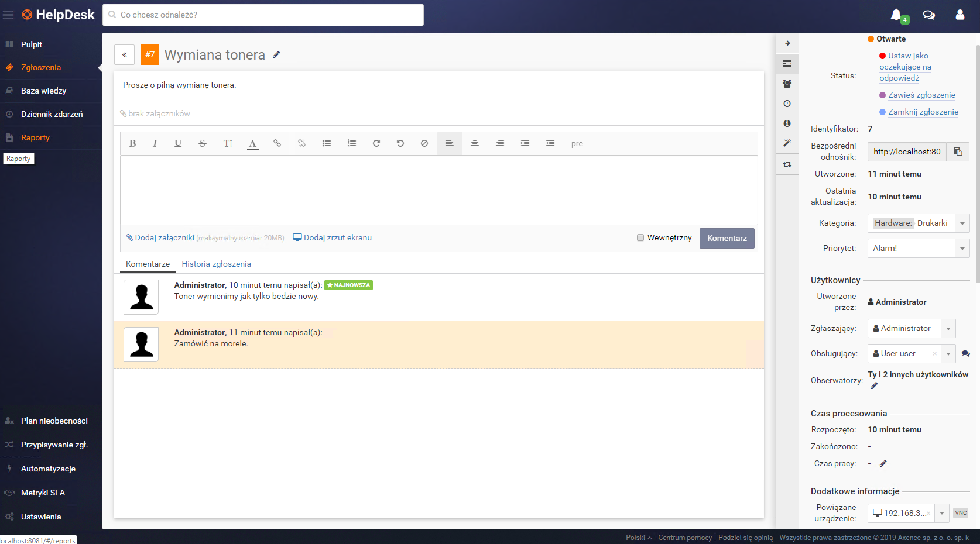This screenshot has height=544, width=980.
Task: Collapse the right details panel arrow
Action: click(x=787, y=43)
